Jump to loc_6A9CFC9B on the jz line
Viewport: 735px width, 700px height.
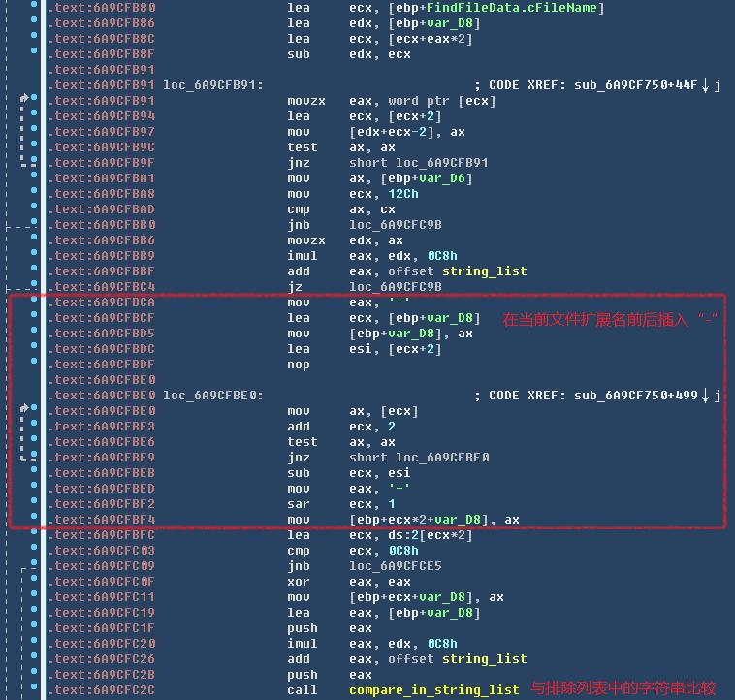[396, 287]
